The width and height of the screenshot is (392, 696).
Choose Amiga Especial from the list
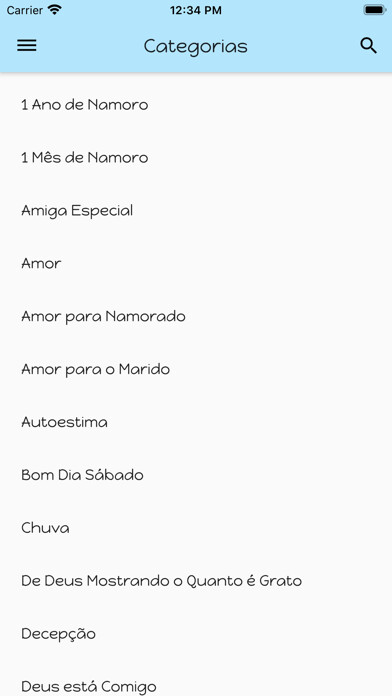(x=196, y=211)
